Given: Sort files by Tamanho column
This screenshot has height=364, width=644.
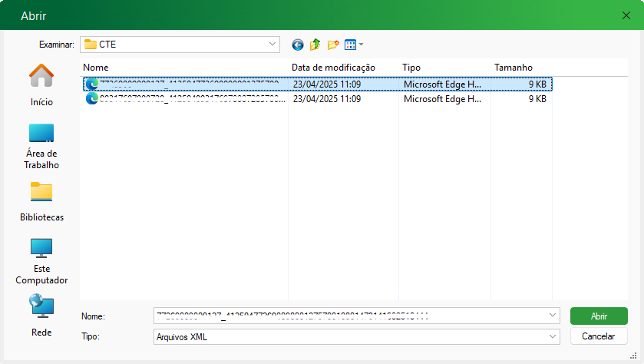Looking at the screenshot, I should click(x=519, y=68).
